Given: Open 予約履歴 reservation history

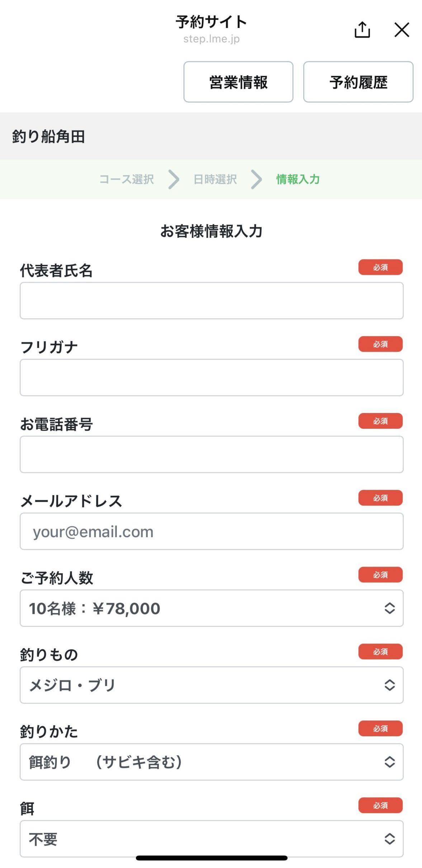Looking at the screenshot, I should click(x=358, y=82).
